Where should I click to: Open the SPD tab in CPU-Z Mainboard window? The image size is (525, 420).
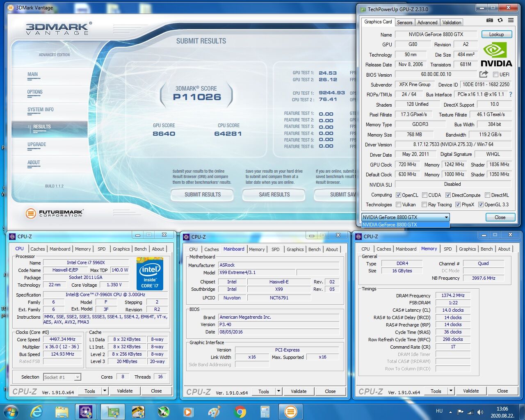click(276, 249)
